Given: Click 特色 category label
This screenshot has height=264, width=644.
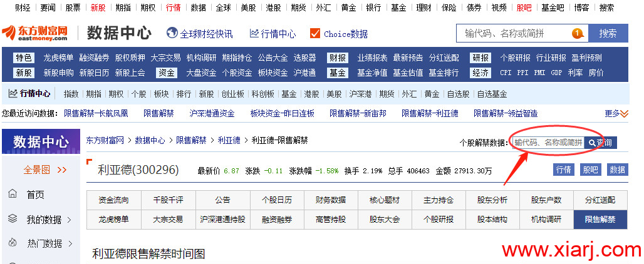Looking at the screenshot, I should [x=24, y=58].
